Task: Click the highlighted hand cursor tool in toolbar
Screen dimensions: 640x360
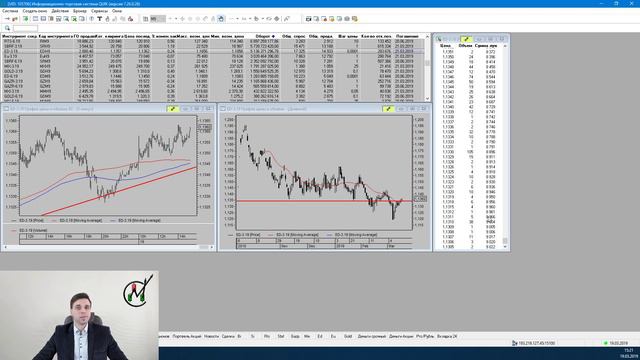Action: click(x=221, y=19)
